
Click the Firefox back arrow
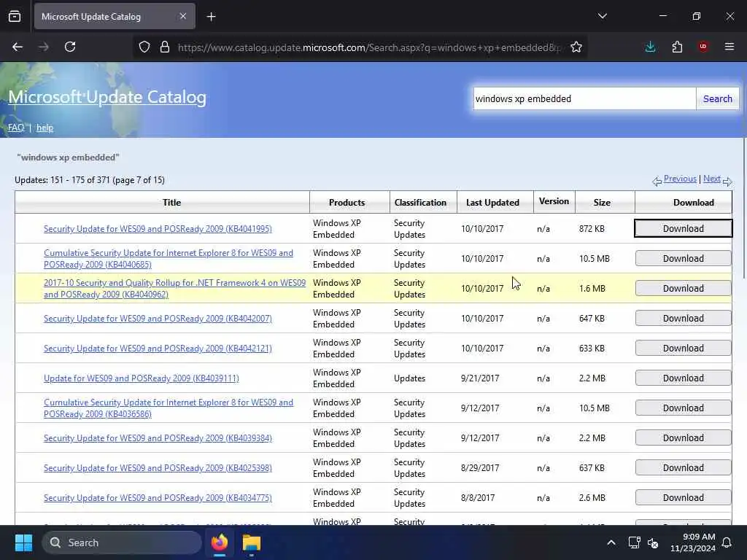tap(18, 47)
